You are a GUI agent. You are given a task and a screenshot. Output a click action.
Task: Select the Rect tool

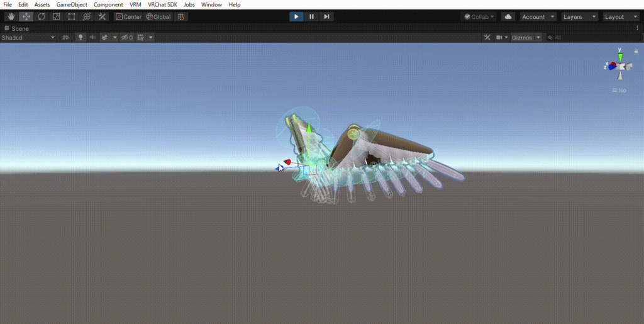72,17
